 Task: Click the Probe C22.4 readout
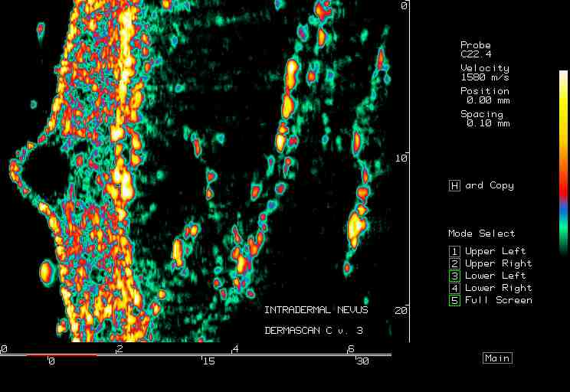(476, 50)
